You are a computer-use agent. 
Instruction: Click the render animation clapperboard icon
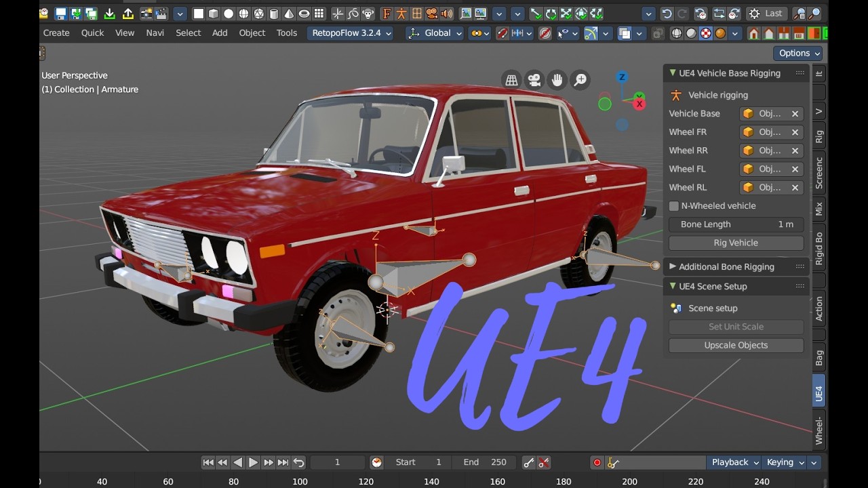tap(161, 14)
